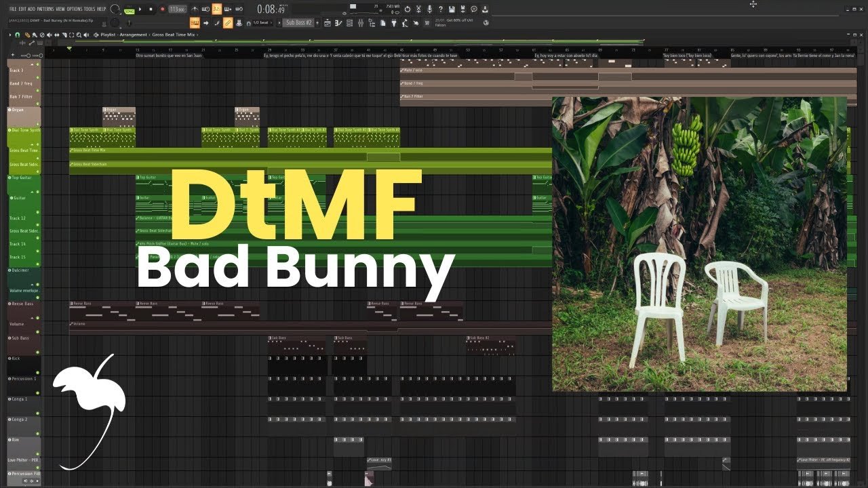Click lyric marker 'Otro sunset bonito'

(x=169, y=56)
